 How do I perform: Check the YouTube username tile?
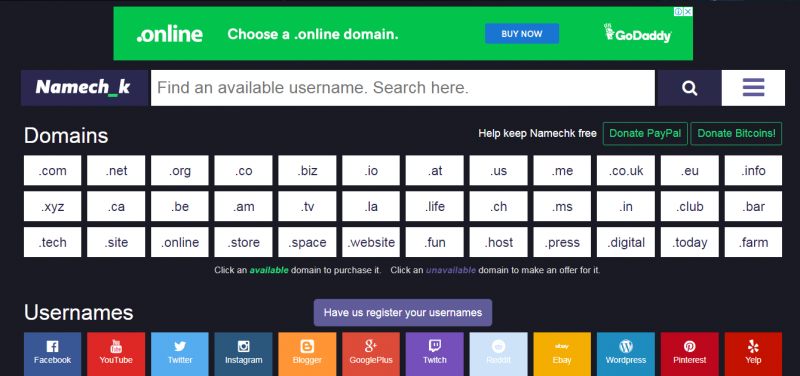point(116,354)
